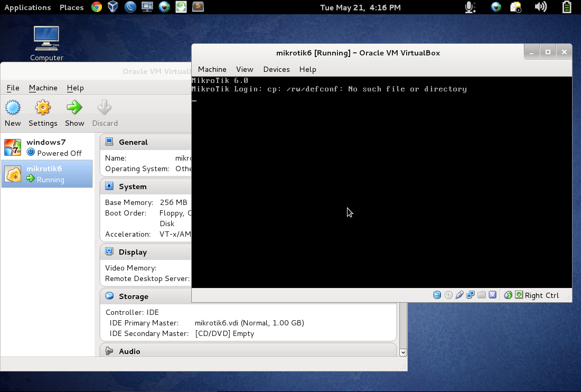Open Machine menu in the mikrotik6 VM window

click(212, 69)
